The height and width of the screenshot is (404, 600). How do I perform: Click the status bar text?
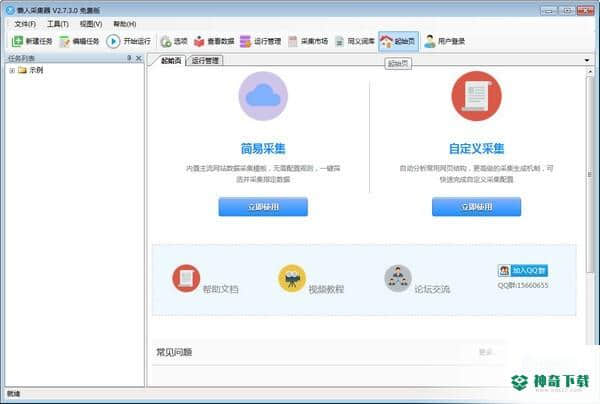[14, 393]
